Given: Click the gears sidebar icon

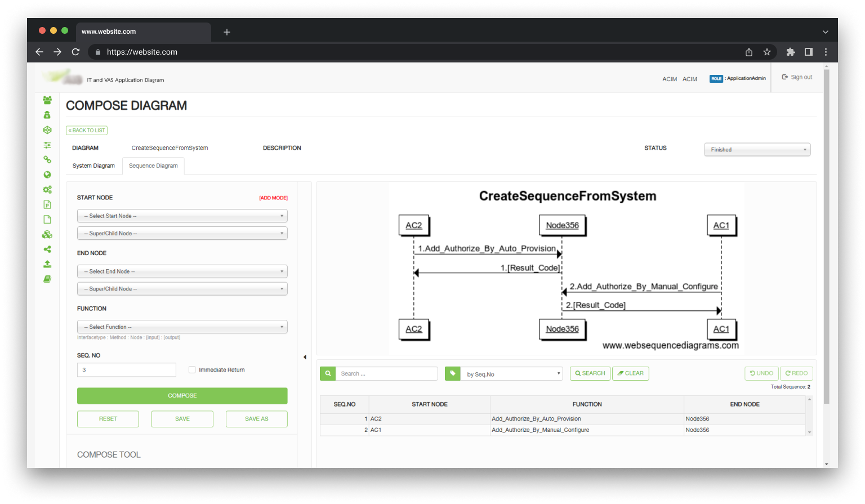Looking at the screenshot, I should point(47,190).
